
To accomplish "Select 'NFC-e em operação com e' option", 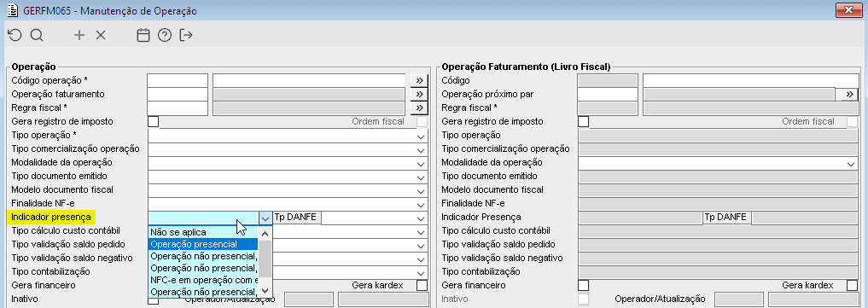I will [x=203, y=280].
